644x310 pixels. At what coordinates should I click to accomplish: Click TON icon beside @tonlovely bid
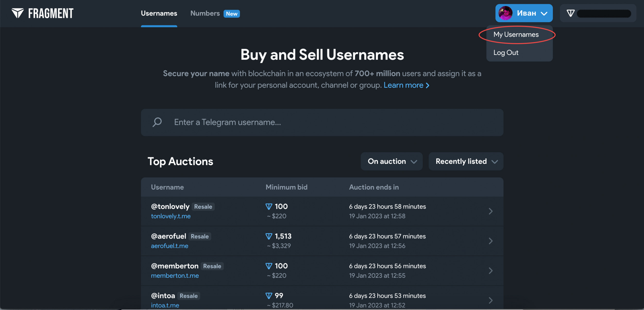pyautogui.click(x=269, y=207)
